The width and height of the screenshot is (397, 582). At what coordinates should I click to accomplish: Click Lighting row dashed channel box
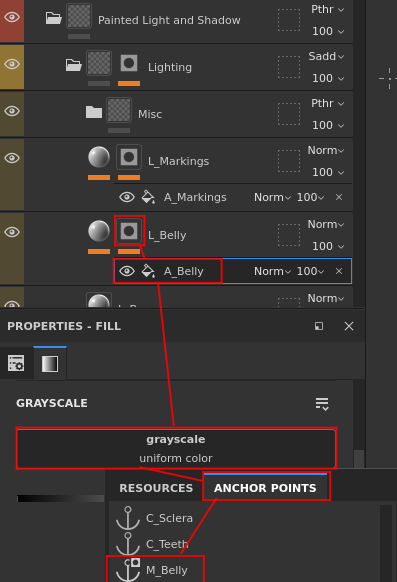(289, 67)
